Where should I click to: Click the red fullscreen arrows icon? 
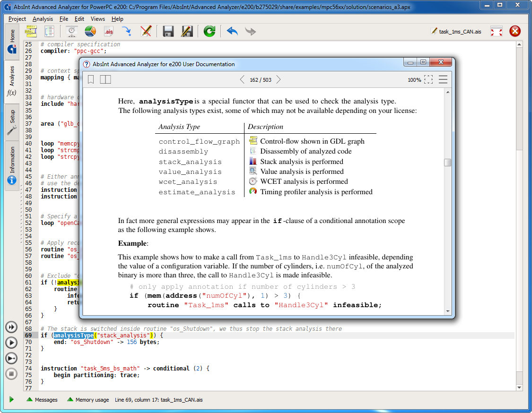497,32
